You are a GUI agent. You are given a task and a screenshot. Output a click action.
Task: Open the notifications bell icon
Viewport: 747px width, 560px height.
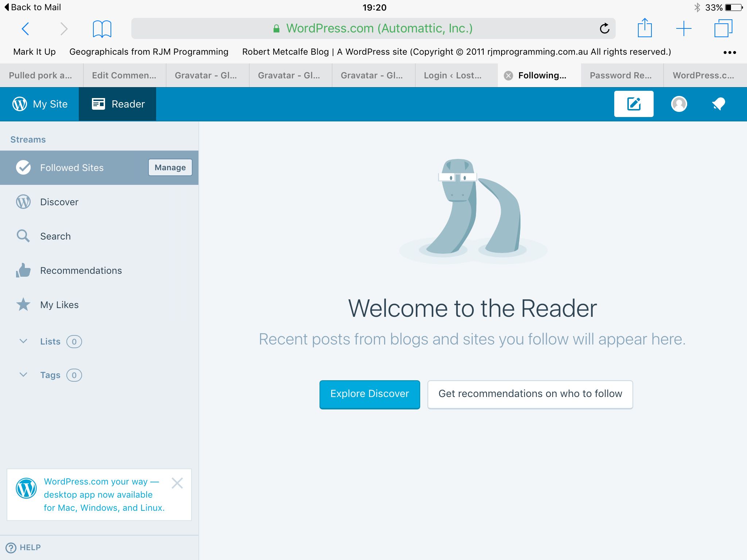coord(719,104)
